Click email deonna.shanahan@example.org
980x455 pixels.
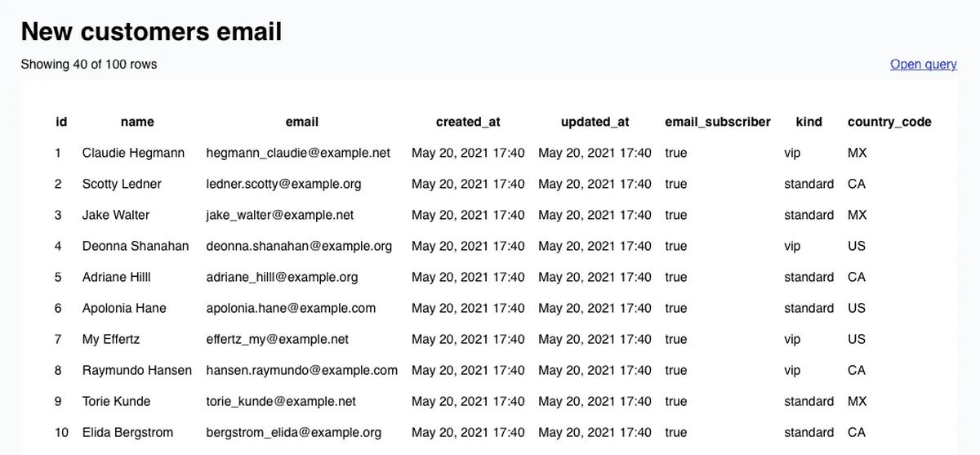point(299,246)
